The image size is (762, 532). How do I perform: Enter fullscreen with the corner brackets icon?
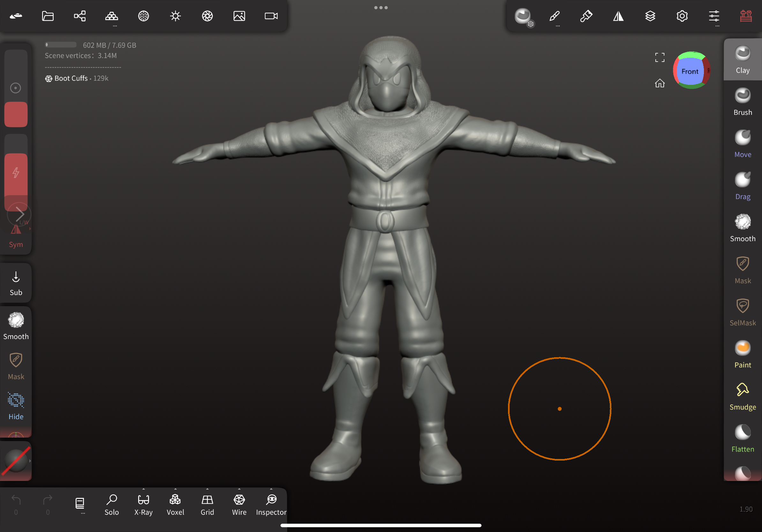[660, 57]
